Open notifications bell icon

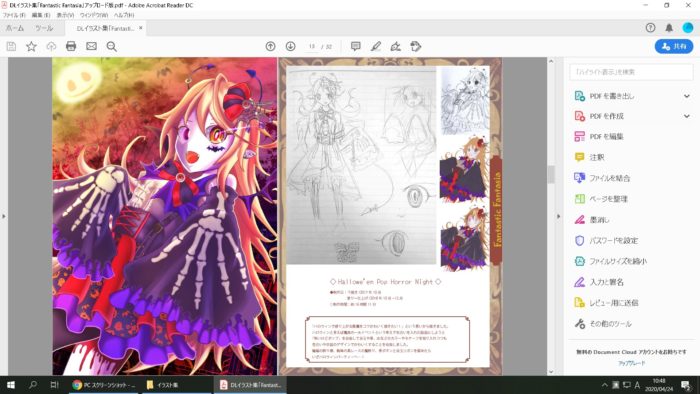click(669, 28)
